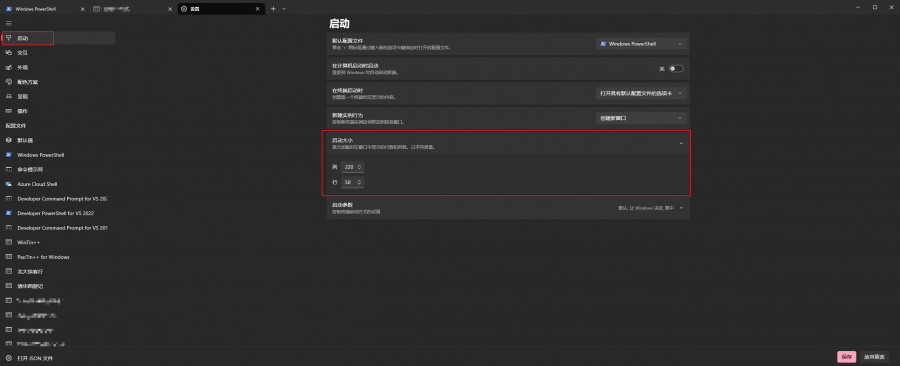This screenshot has width=900, height=366.
Task: Select Windows PowerShell profile in sidebar
Action: [x=58, y=155]
